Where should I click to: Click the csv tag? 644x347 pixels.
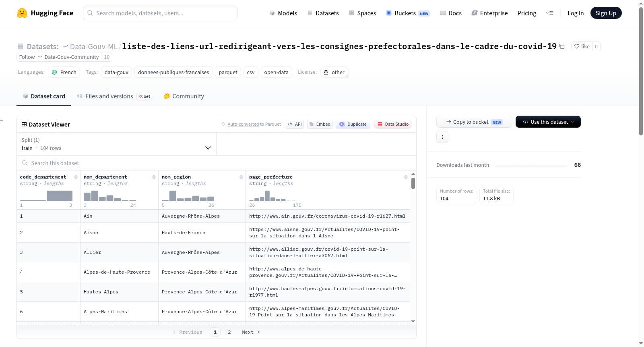click(x=251, y=72)
